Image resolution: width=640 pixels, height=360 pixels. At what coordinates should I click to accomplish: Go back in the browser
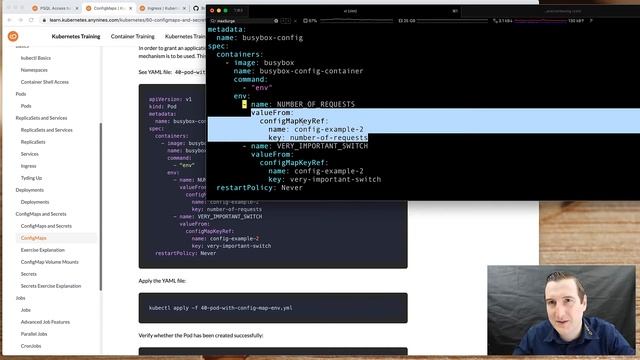pyautogui.click(x=10, y=20)
